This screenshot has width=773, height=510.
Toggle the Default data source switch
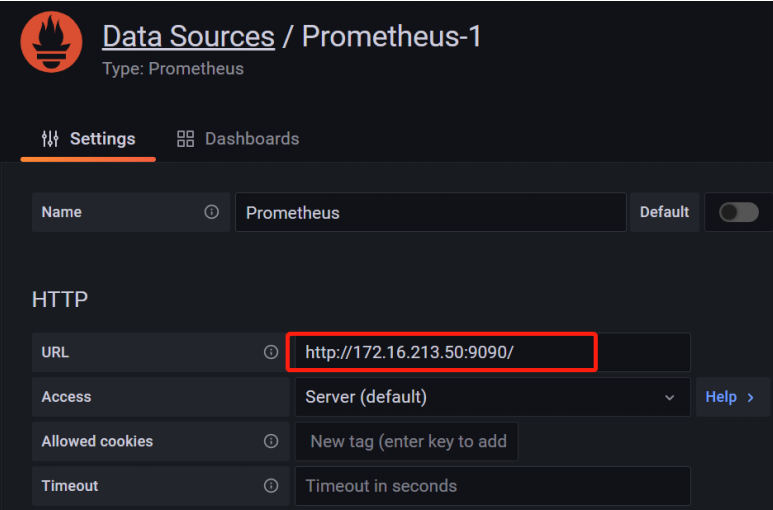pos(738,212)
